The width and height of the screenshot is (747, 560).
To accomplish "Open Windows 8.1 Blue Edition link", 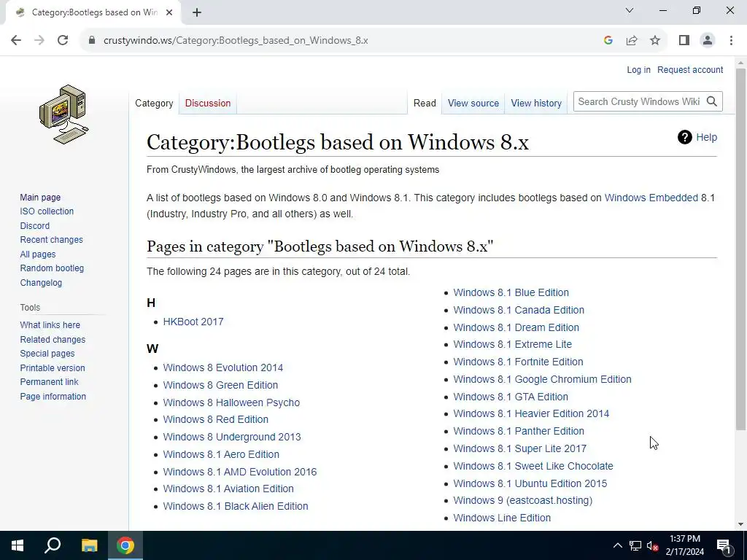I will coord(511,292).
